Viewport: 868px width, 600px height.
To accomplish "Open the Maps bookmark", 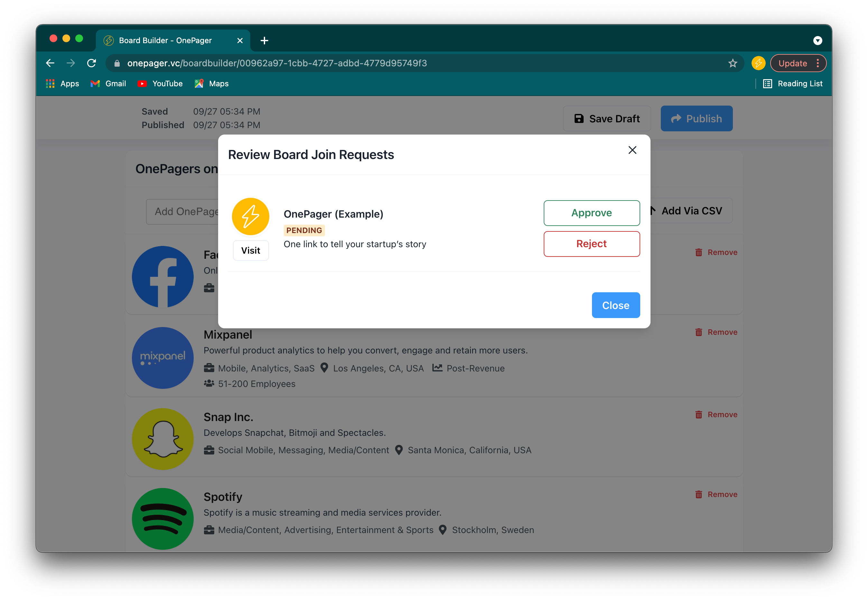I will point(212,83).
